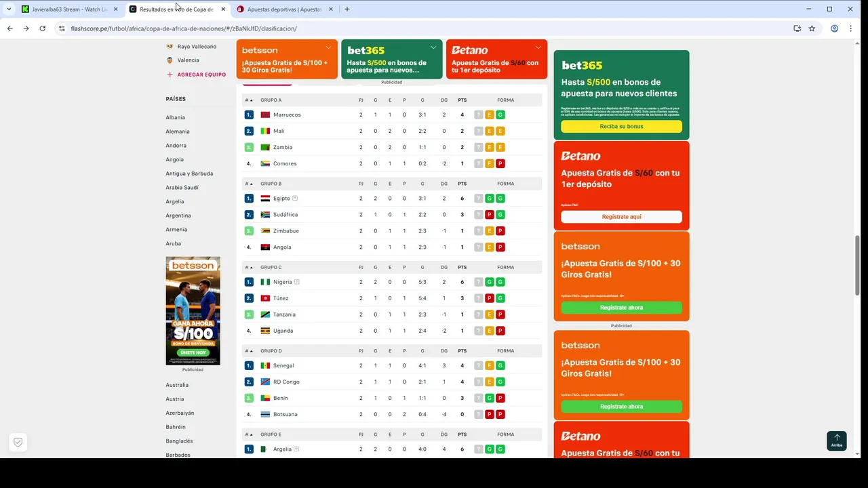Sort Grupo A by the # column arrow

click(249, 100)
